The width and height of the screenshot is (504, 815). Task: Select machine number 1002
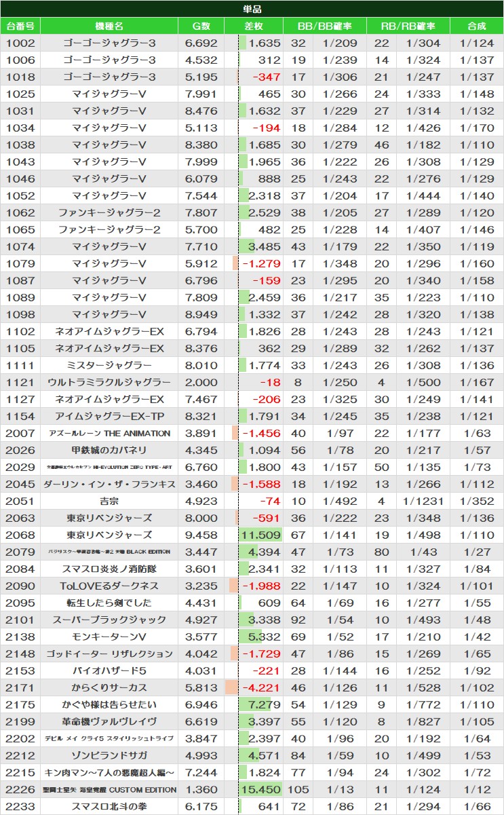[x=20, y=43]
